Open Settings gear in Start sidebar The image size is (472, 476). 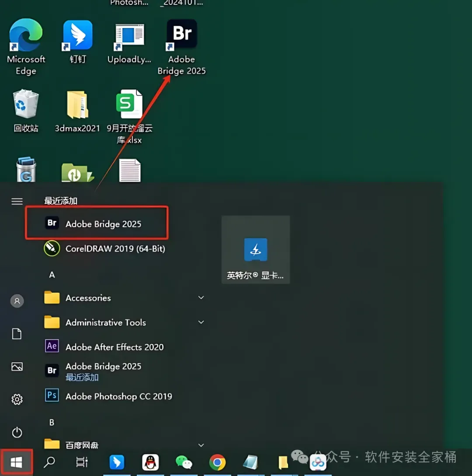17,399
